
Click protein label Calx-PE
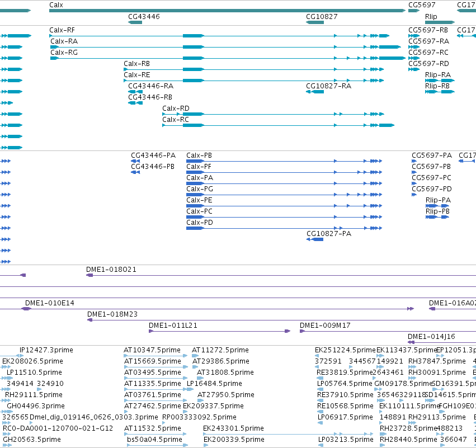[x=199, y=200]
